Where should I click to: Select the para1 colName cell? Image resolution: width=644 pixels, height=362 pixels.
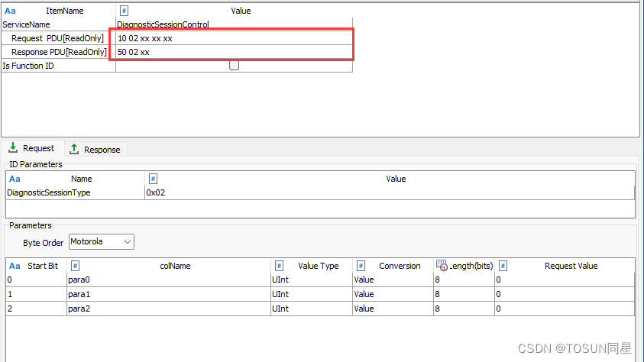click(168, 294)
